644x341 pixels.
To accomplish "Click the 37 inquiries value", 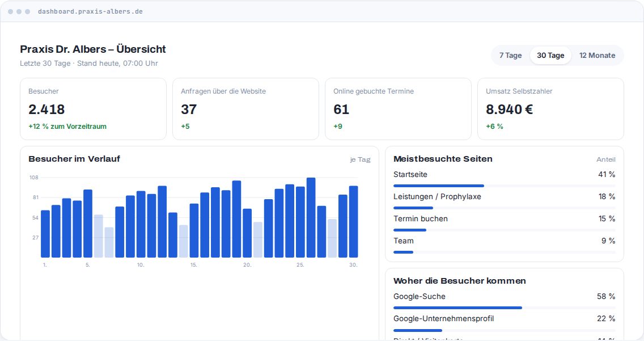I will click(189, 110).
